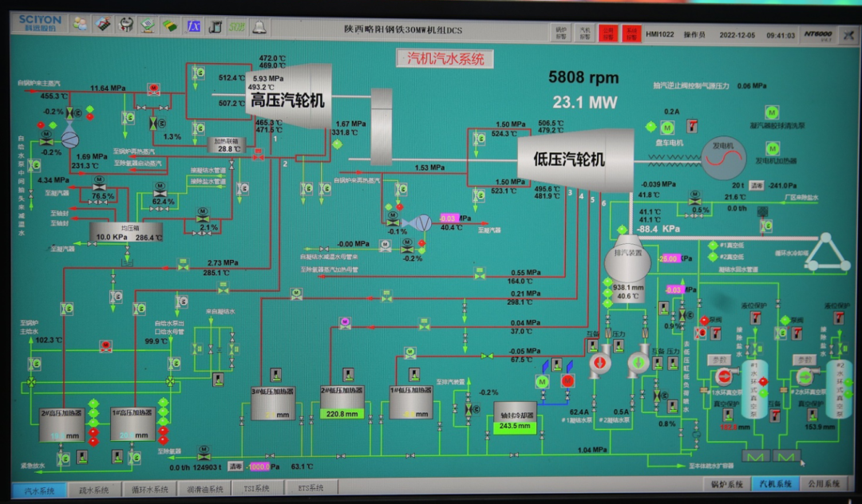Viewport: 862px width, 504px height.
Task: Click the 220.8 mm level indicator on #2 low-pressure heater
Action: click(342, 414)
